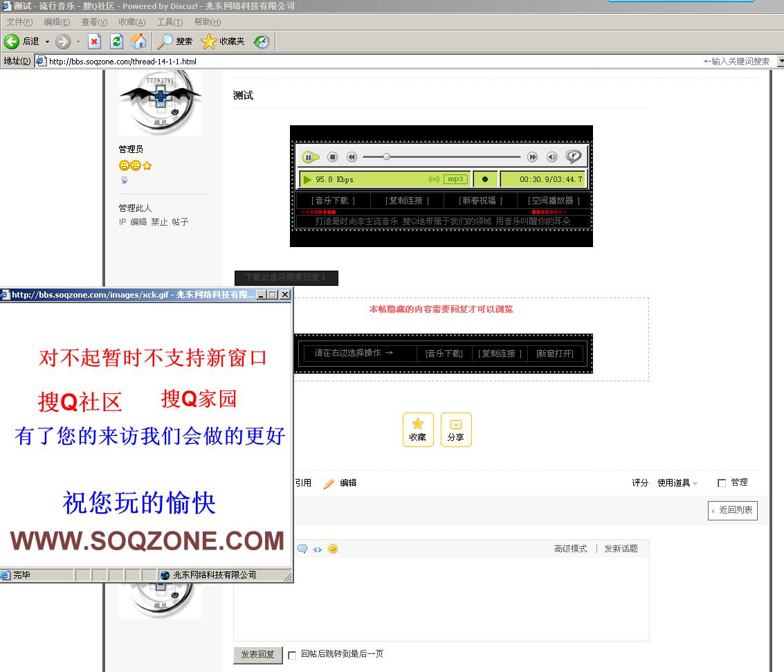Click the 返回列表 button

(733, 511)
